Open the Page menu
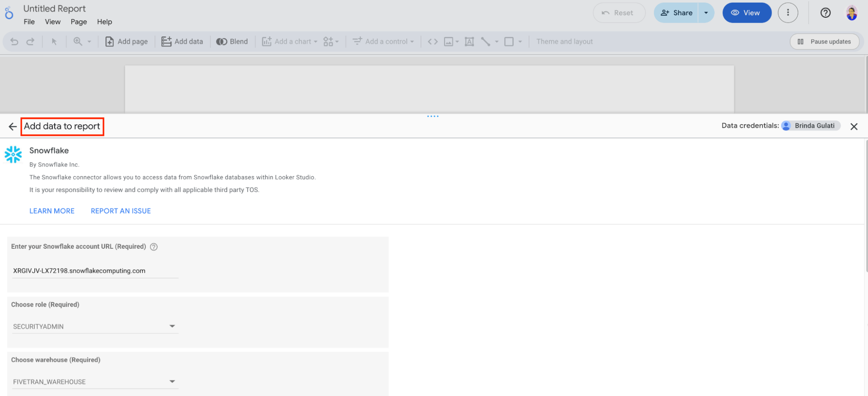Screen dimensions: 868x396 click(79, 22)
